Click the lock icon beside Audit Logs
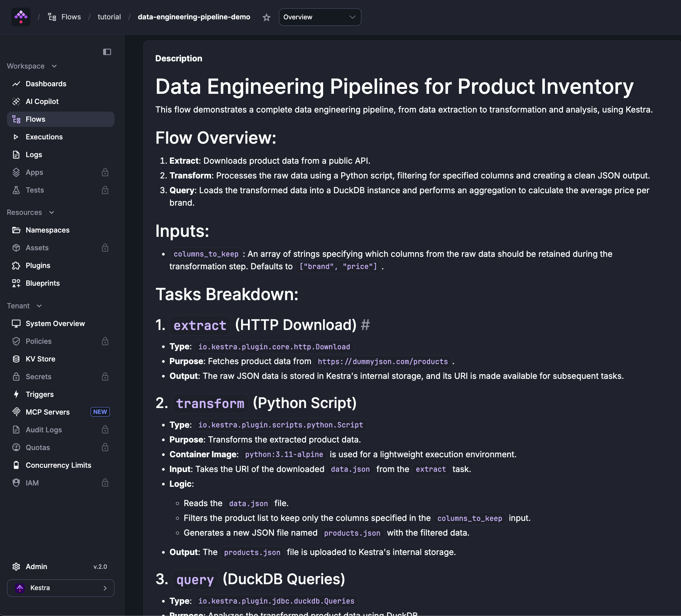Screen dimensions: 681x616 [105, 430]
